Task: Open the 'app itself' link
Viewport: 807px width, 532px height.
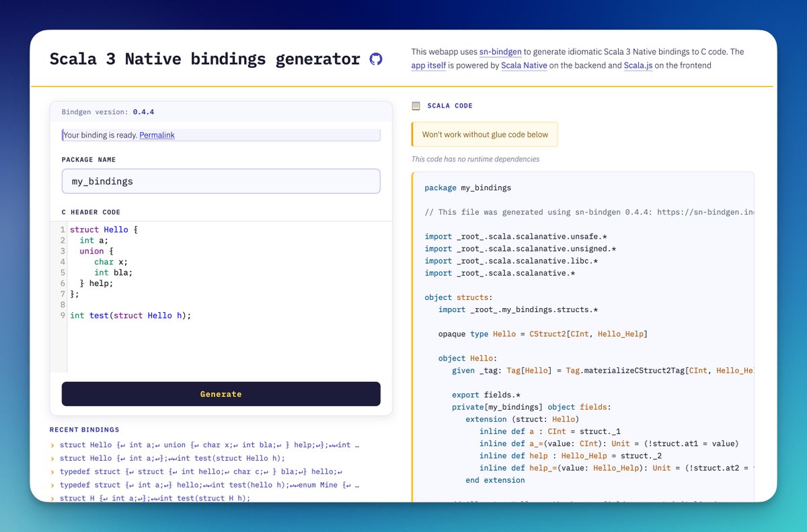Action: [428, 65]
